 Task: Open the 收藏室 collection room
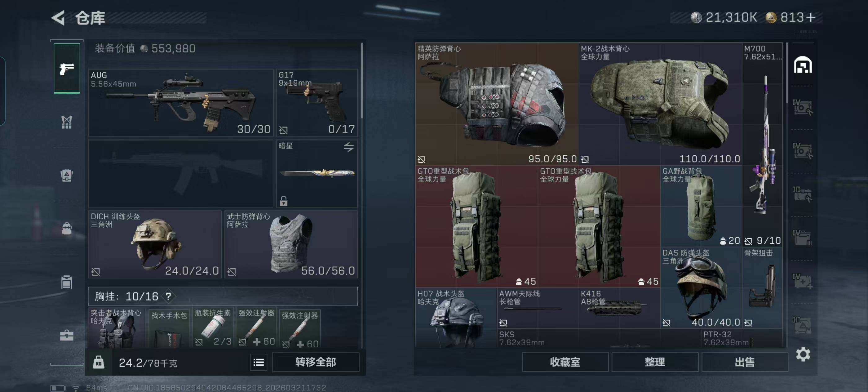[565, 362]
